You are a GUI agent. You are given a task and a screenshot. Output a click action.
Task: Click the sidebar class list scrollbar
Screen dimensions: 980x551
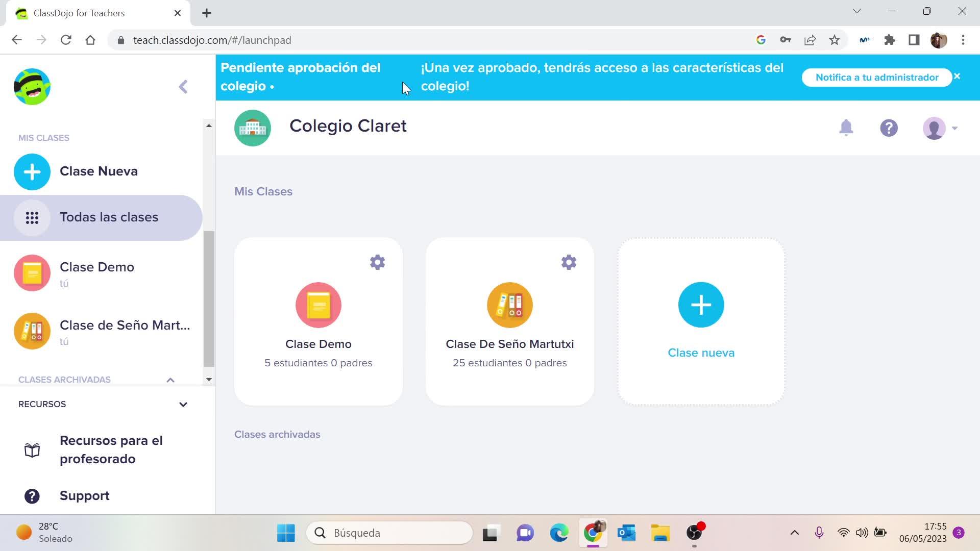pyautogui.click(x=209, y=298)
